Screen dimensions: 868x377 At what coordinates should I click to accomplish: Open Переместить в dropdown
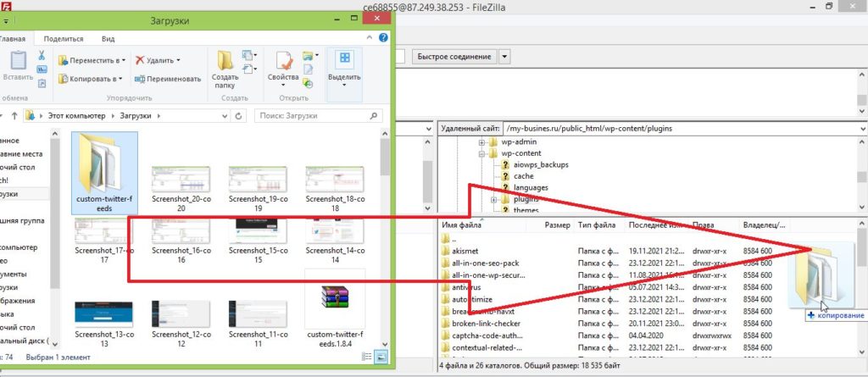point(92,60)
